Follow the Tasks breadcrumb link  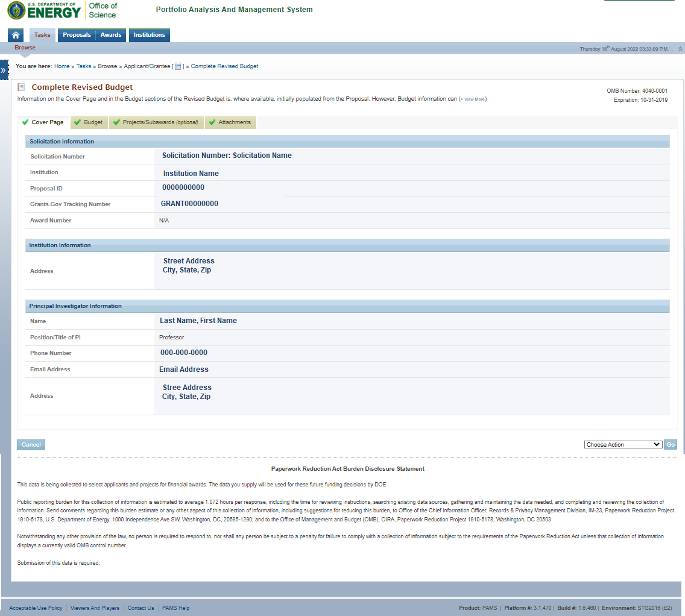[84, 66]
